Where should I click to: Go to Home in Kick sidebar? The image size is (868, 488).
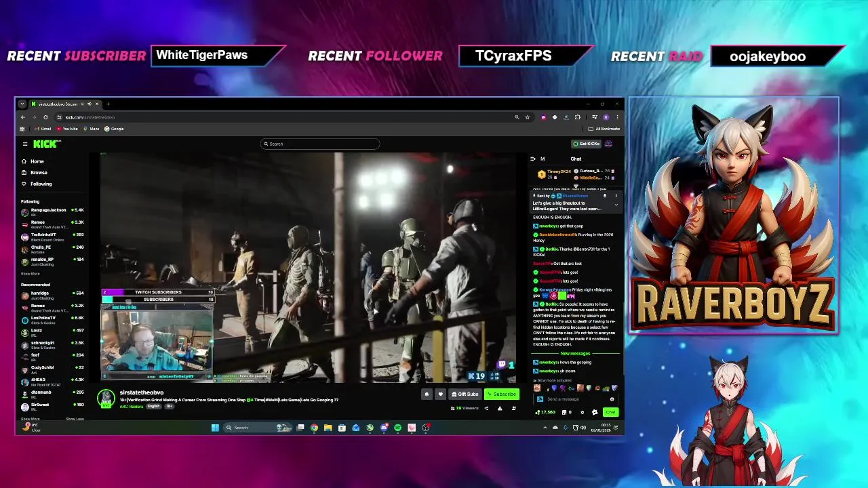point(33,161)
